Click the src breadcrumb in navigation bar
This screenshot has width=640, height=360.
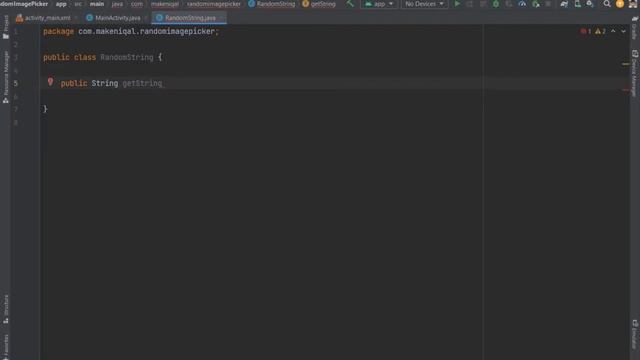(x=78, y=4)
